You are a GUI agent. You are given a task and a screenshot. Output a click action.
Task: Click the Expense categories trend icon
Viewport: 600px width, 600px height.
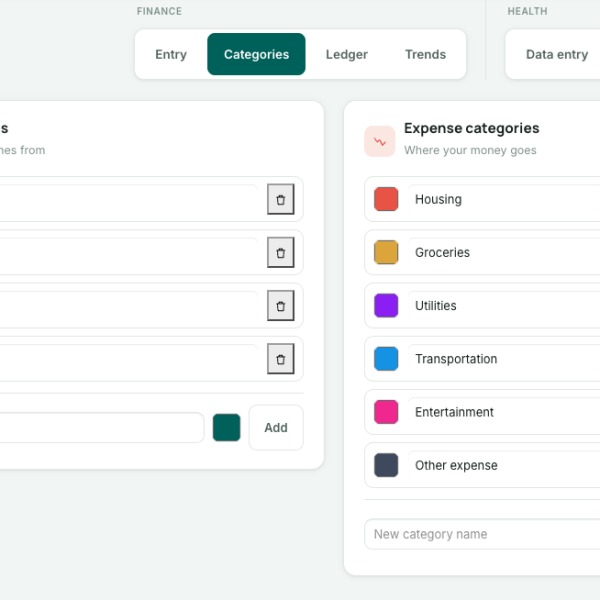pyautogui.click(x=380, y=141)
